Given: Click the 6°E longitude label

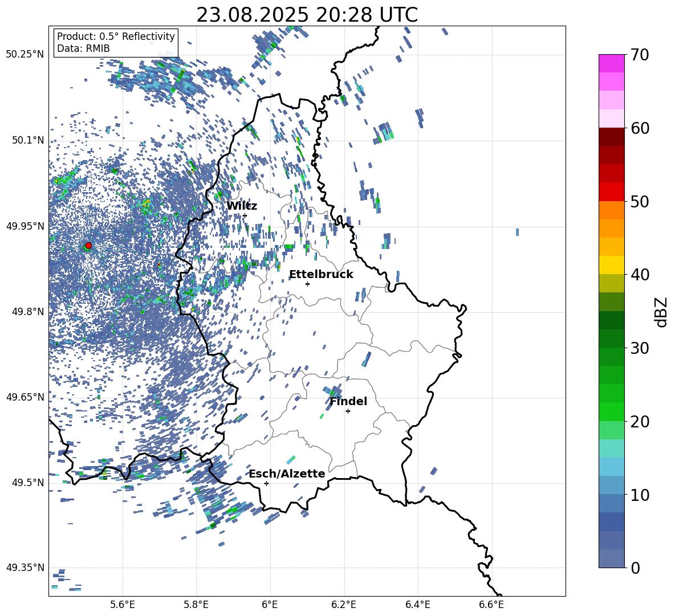Looking at the screenshot, I should click(270, 605).
